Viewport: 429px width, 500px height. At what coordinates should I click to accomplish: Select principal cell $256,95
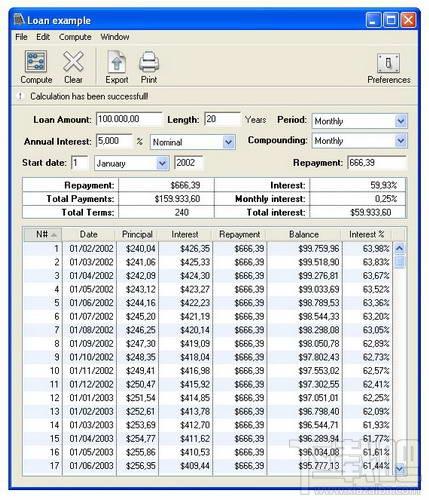[140, 466]
